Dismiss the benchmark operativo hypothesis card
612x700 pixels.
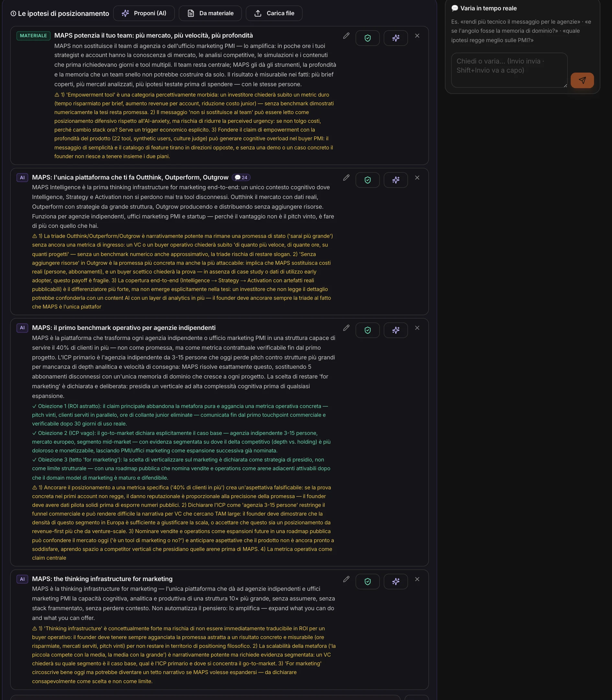coord(417,328)
